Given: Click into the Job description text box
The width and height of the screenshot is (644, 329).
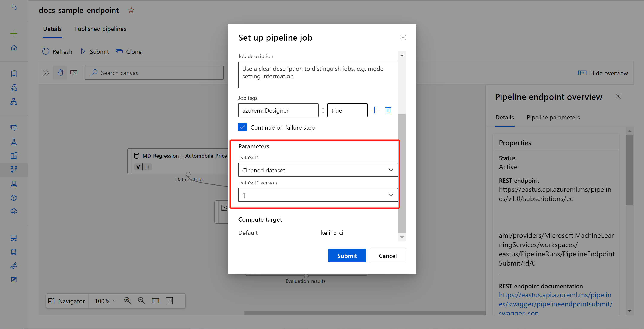Looking at the screenshot, I should point(318,75).
